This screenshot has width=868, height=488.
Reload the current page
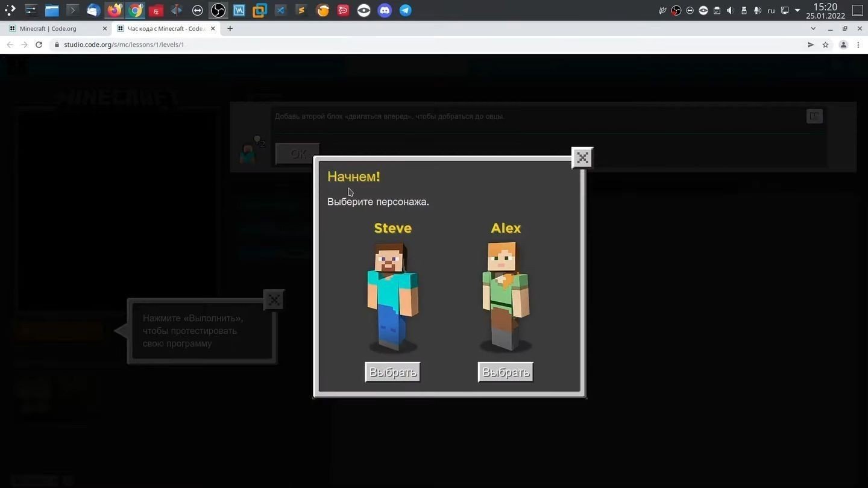(x=39, y=45)
